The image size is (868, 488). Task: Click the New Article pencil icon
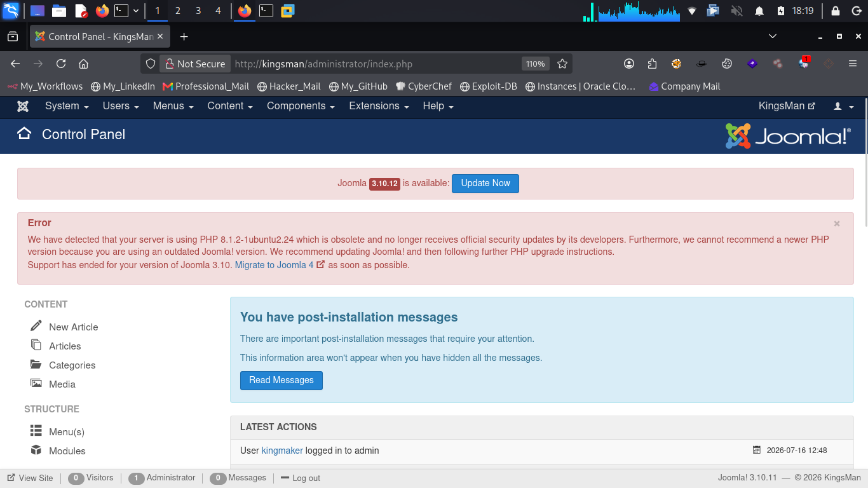[36, 325]
